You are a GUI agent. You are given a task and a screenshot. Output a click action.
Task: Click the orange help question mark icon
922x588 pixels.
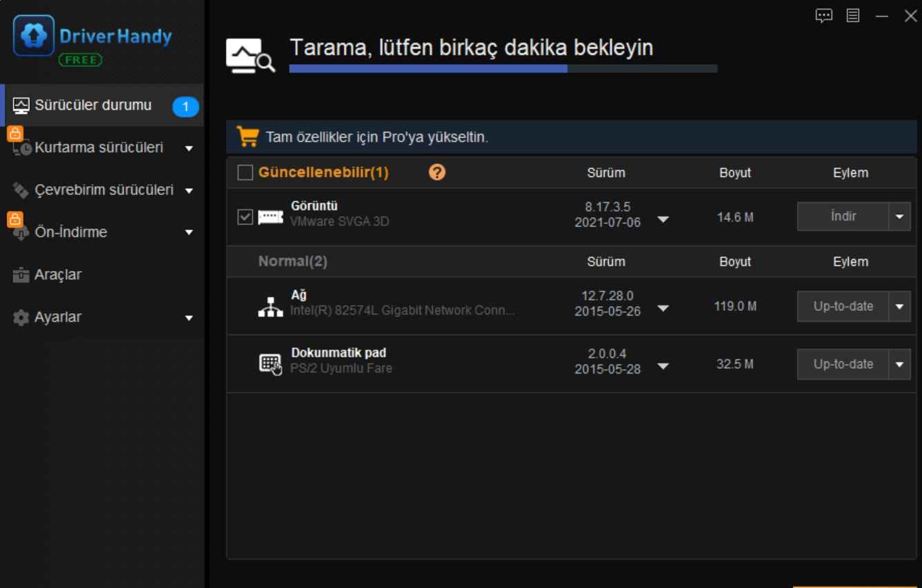click(x=437, y=172)
